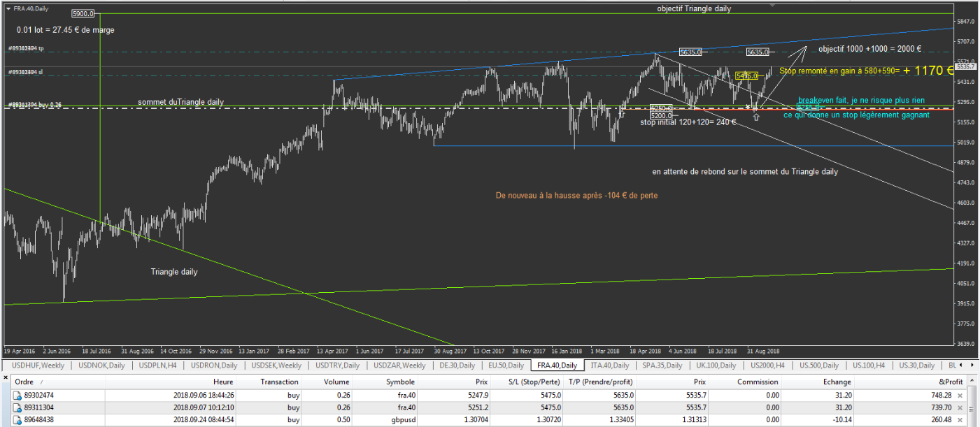The image size is (980, 427).
Task: Grab the chart shift triangle marker at top
Action: click(772, 4)
